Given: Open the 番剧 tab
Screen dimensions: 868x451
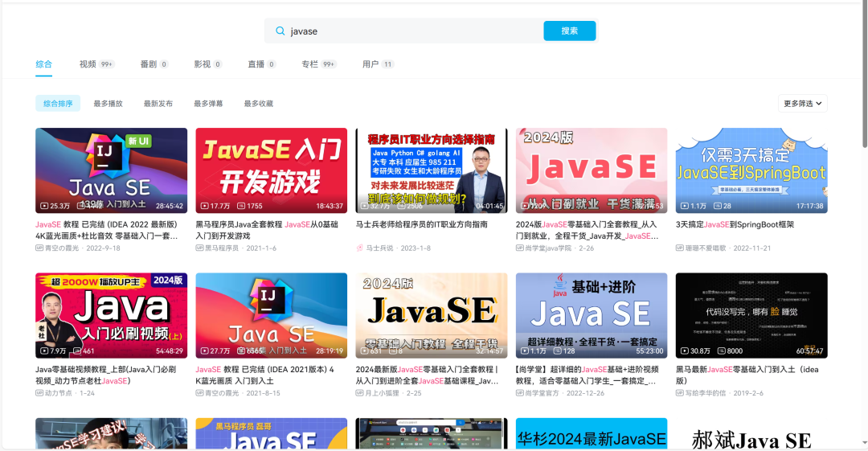Looking at the screenshot, I should coord(154,64).
